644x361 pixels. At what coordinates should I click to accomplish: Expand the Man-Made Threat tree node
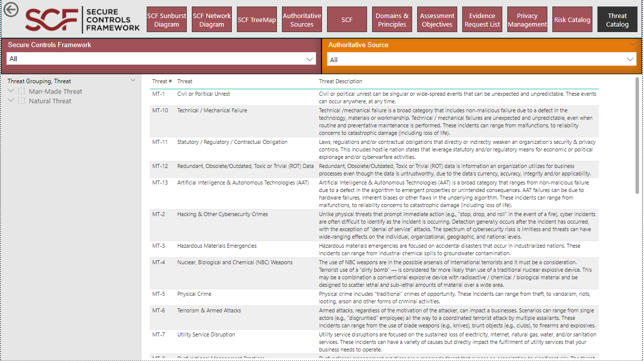pos(11,91)
